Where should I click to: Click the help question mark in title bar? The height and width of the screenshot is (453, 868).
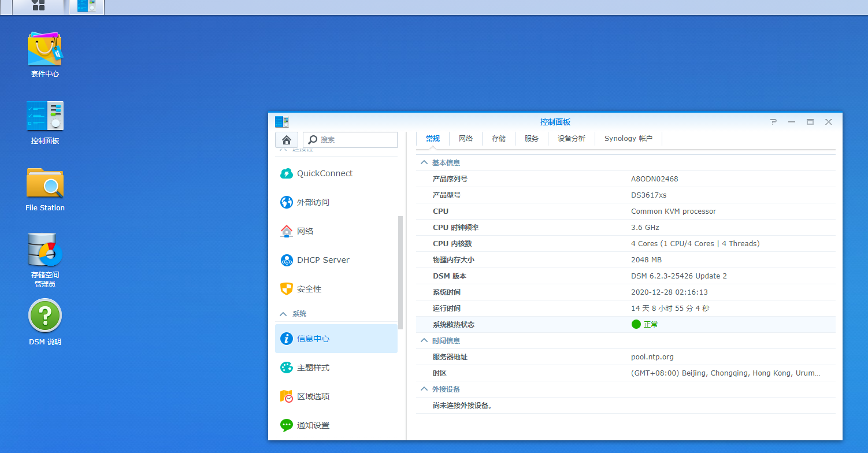point(773,122)
